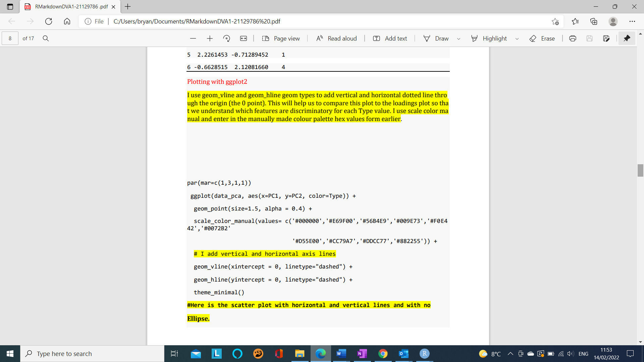644x362 pixels.
Task: Print the PDF document
Action: (572, 38)
